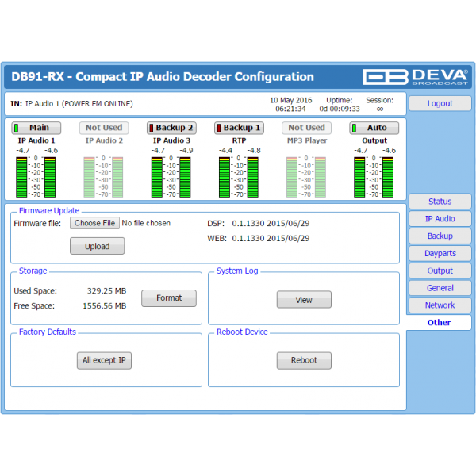476x476 pixels.
Task: Click the date '10 May 2016'
Action: point(291,100)
